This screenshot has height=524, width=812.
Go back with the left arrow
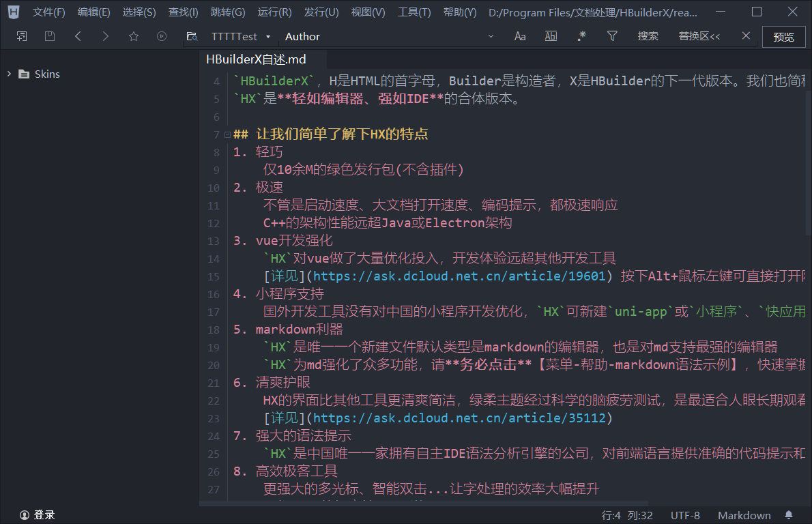pos(78,36)
